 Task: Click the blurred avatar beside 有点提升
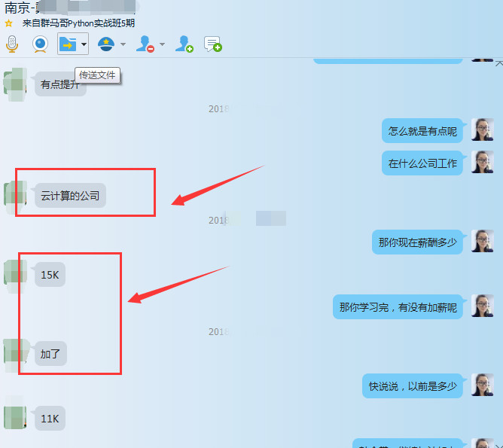click(15, 83)
